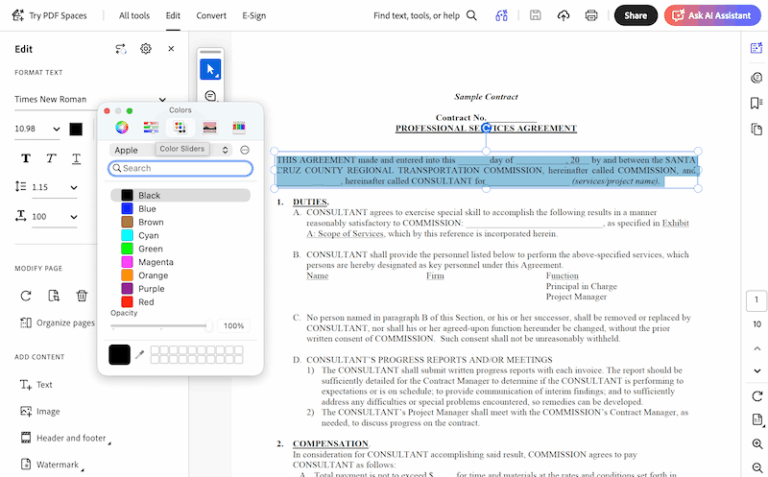Click the opacity 100% field
The width and height of the screenshot is (768, 477).
234,326
